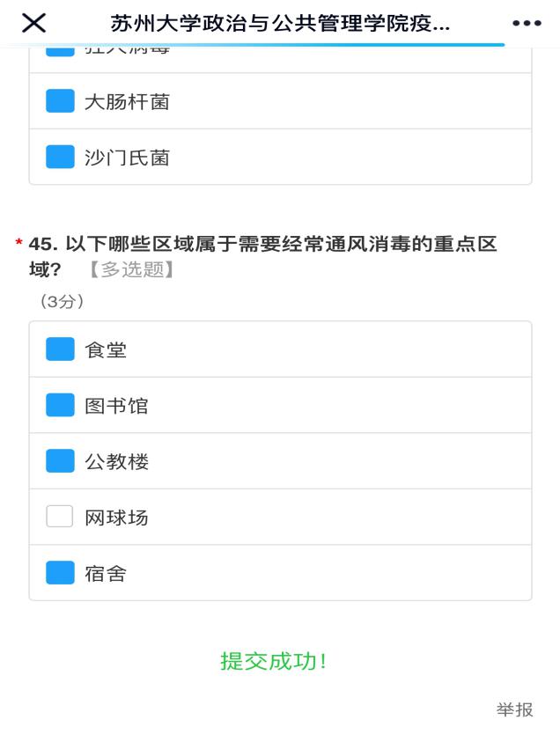Click the blue progress bar under the title
The image size is (560, 742).
click(264, 44)
